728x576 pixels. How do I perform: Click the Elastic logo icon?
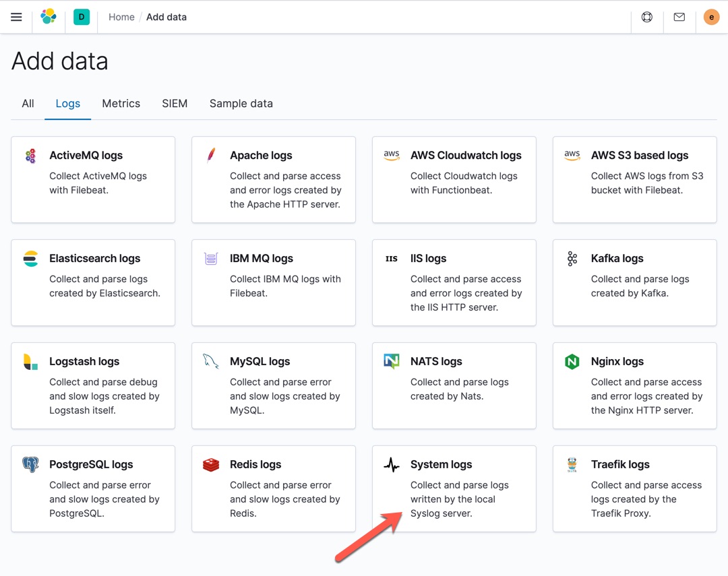[x=49, y=17]
